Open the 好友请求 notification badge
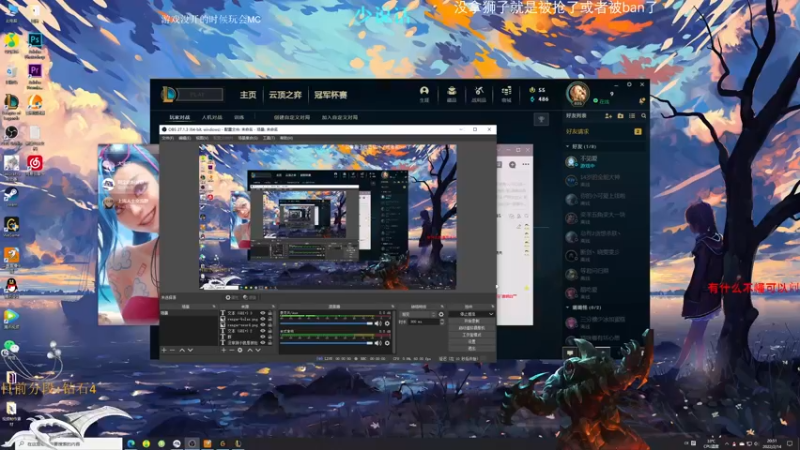The width and height of the screenshot is (800, 450). [x=638, y=132]
